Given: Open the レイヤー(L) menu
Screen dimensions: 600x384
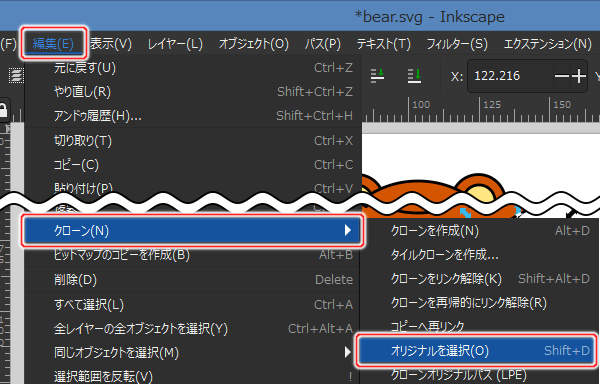Looking at the screenshot, I should click(x=175, y=44).
